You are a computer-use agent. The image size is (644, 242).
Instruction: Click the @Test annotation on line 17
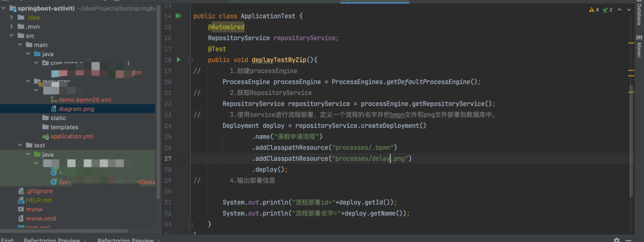pos(217,49)
